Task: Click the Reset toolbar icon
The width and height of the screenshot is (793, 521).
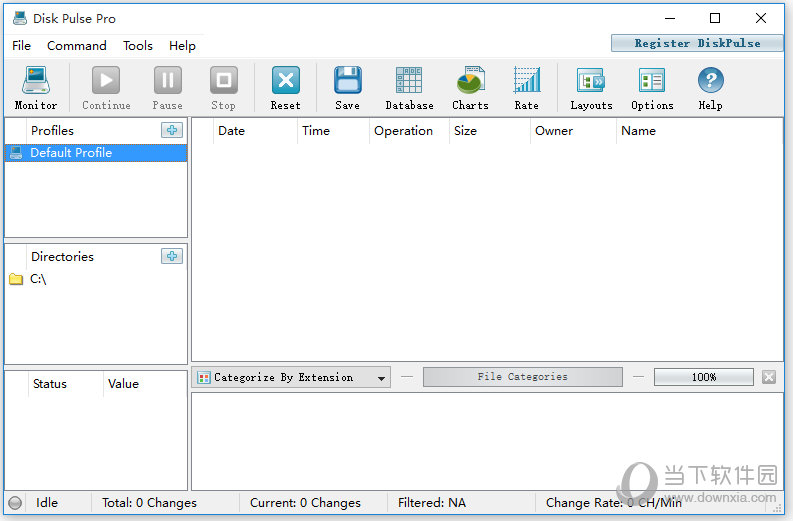Action: click(285, 87)
